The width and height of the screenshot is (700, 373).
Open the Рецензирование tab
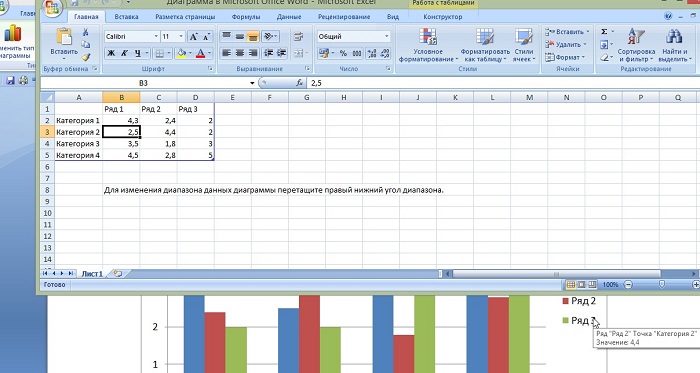pos(344,17)
